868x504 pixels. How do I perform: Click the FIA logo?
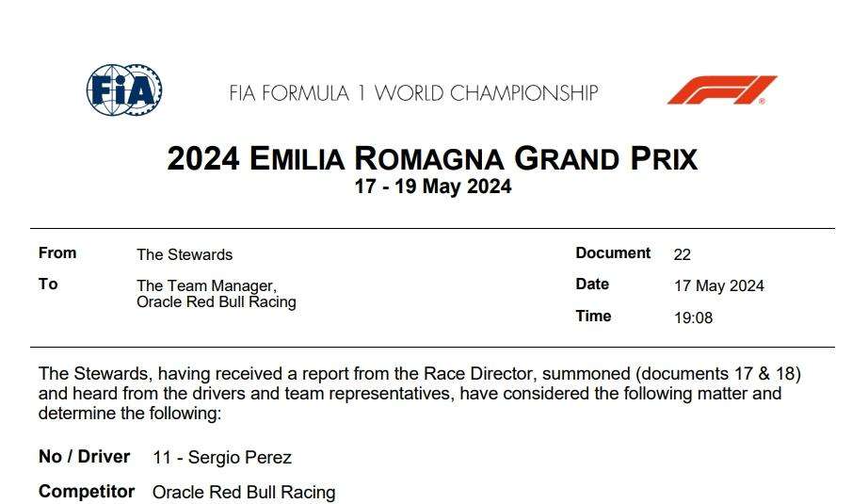click(x=124, y=90)
